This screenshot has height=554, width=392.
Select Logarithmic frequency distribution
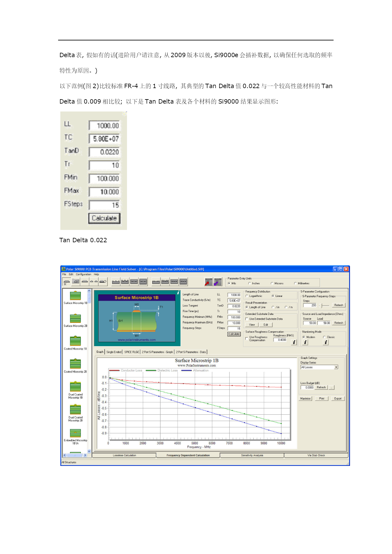(x=247, y=296)
